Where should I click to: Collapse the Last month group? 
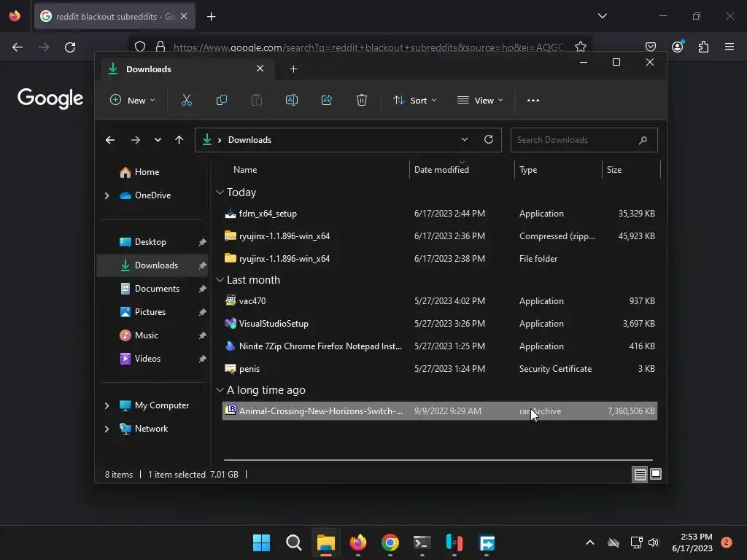pos(220,280)
